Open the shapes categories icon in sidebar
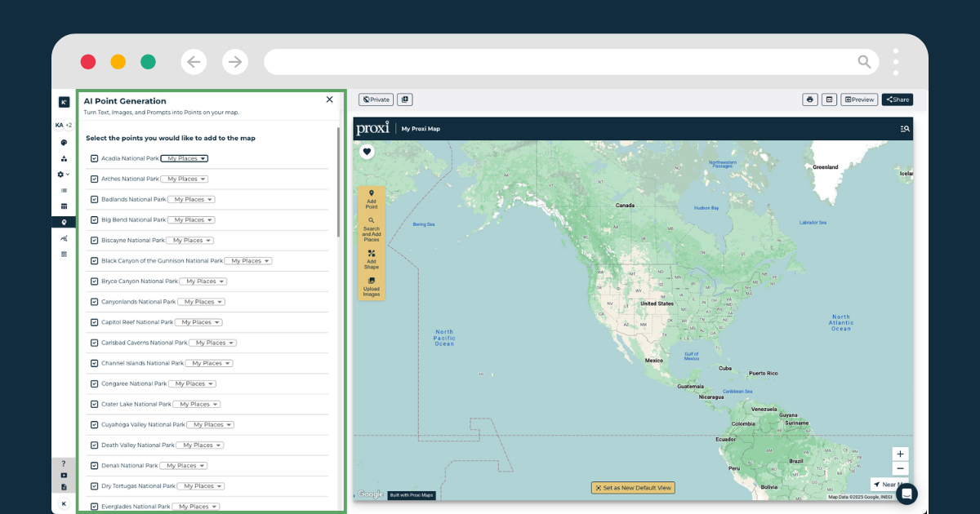980x514 pixels. (x=64, y=158)
